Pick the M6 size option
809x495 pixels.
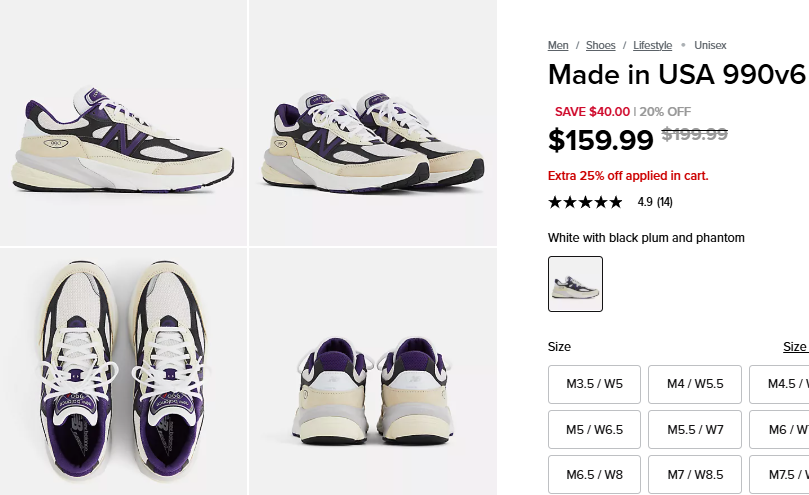click(x=781, y=429)
